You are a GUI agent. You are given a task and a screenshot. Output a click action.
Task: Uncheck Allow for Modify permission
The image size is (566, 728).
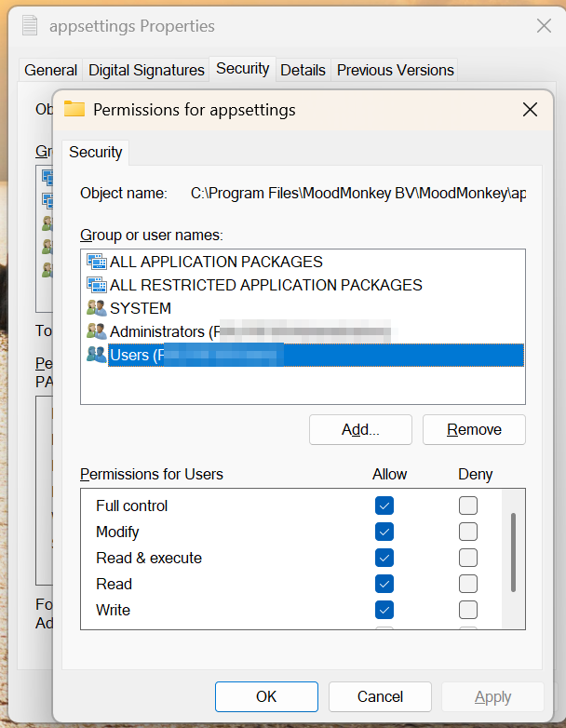(384, 532)
